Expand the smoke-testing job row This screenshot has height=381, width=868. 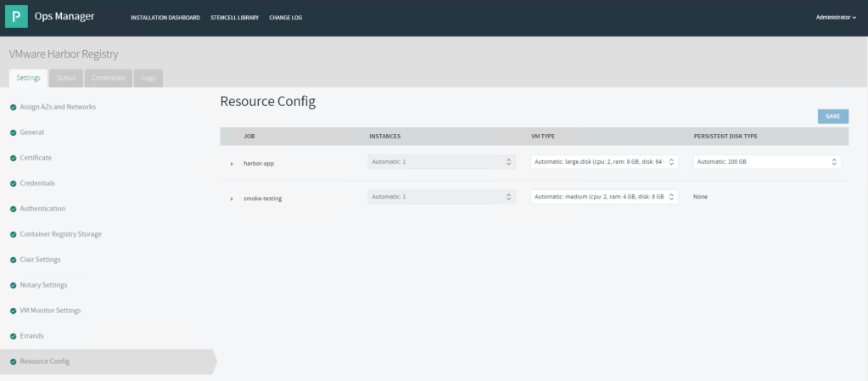tap(232, 199)
